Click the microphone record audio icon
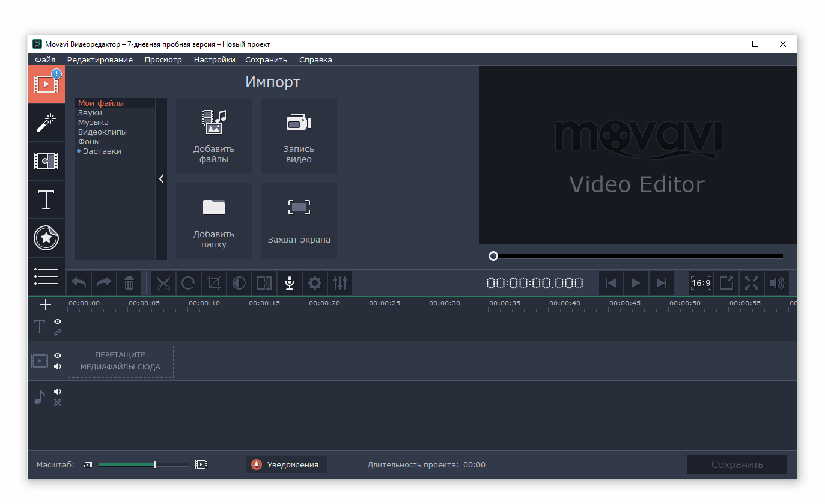 tap(290, 283)
